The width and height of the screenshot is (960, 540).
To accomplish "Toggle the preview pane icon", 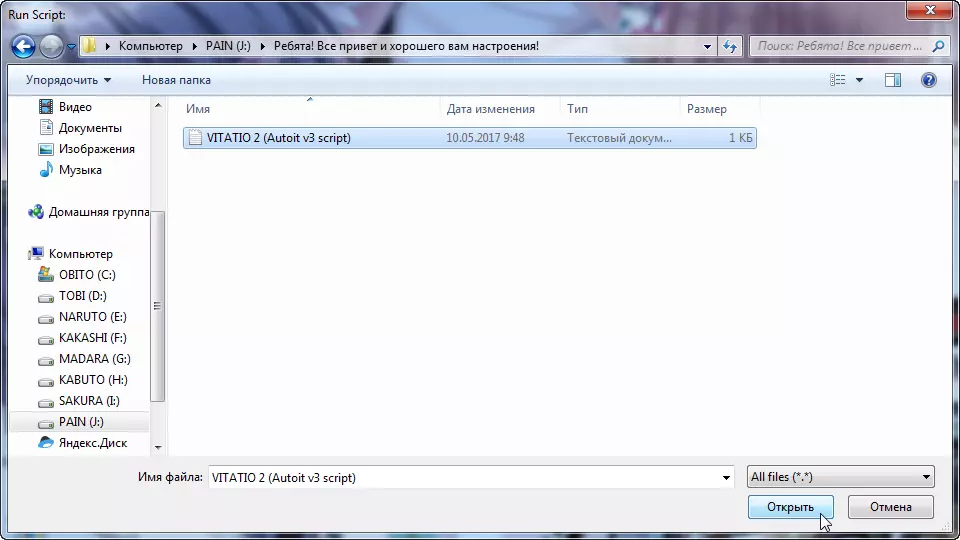I will [x=893, y=80].
